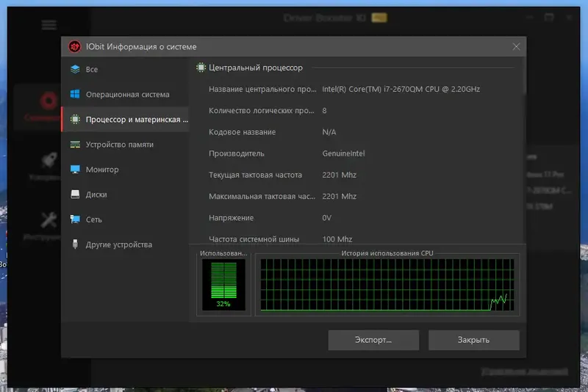Click the Экспорт... button

373,340
